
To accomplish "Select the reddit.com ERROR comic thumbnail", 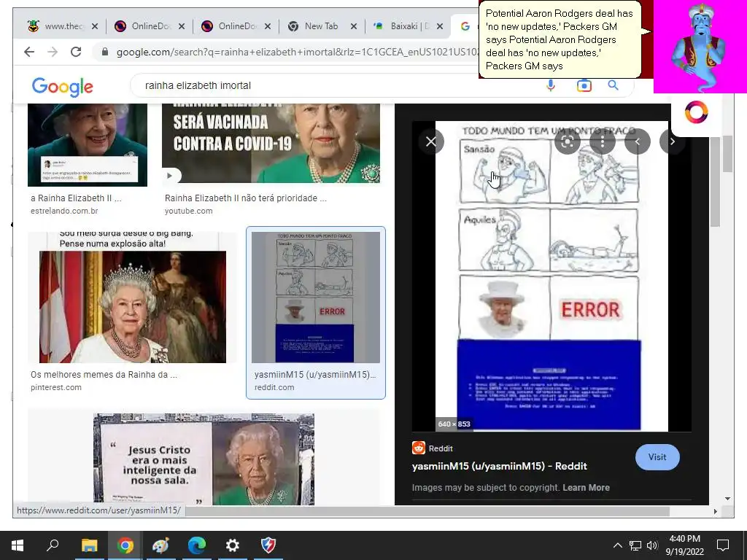I will tap(315, 297).
